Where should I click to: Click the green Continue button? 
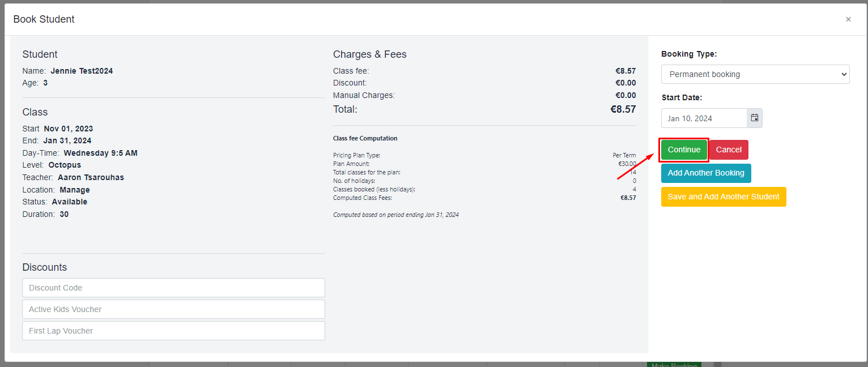coord(684,150)
